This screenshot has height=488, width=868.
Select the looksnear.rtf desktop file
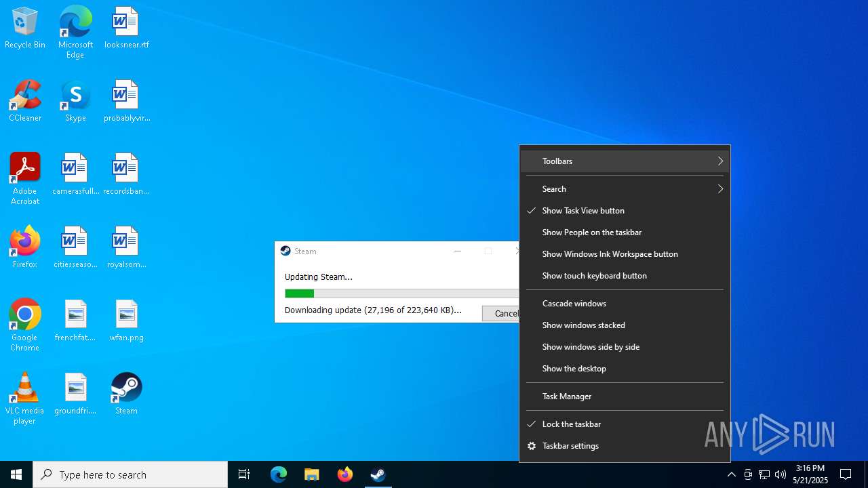coord(126,28)
